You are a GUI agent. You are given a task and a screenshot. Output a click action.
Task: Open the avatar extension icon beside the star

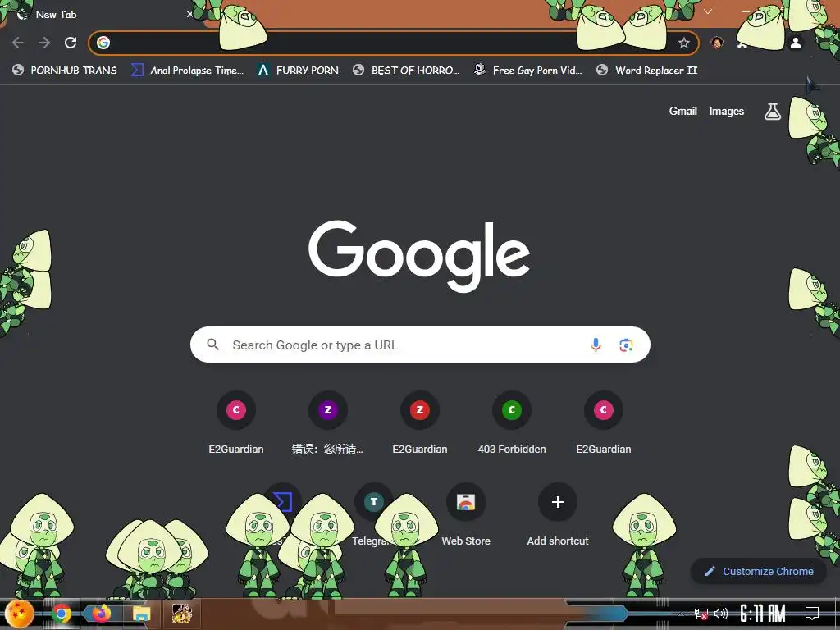[717, 43]
